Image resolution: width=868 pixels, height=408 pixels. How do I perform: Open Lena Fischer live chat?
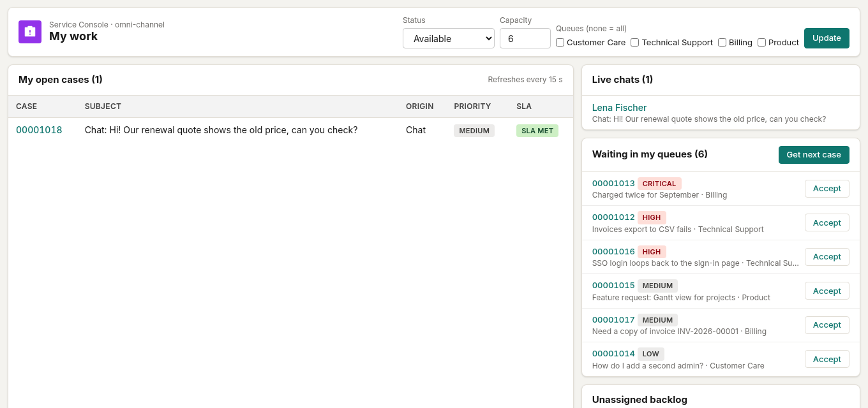click(x=619, y=108)
